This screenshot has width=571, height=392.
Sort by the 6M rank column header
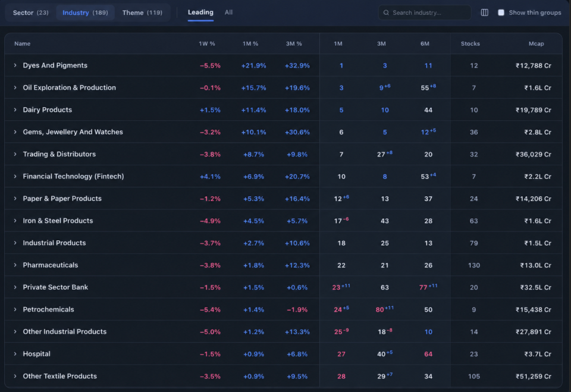pyautogui.click(x=425, y=43)
